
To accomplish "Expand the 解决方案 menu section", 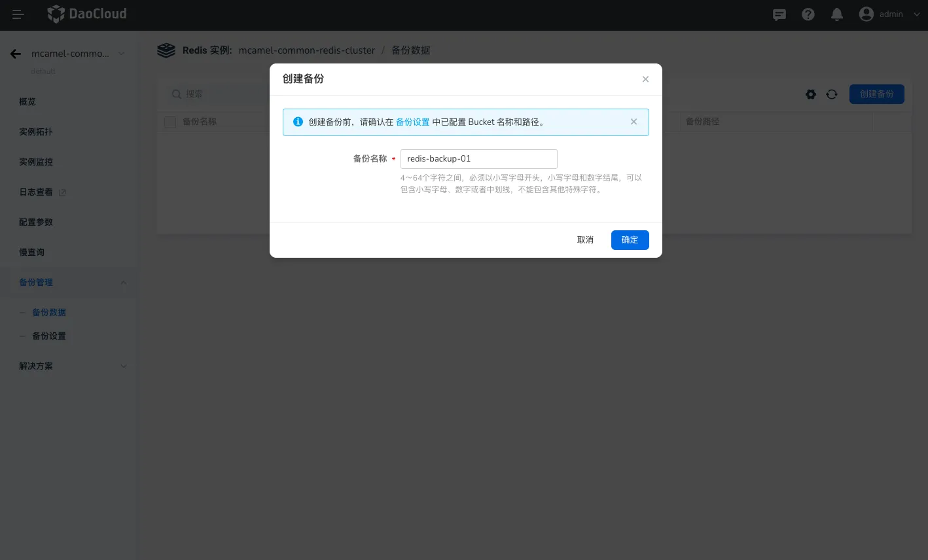I will pos(123,366).
